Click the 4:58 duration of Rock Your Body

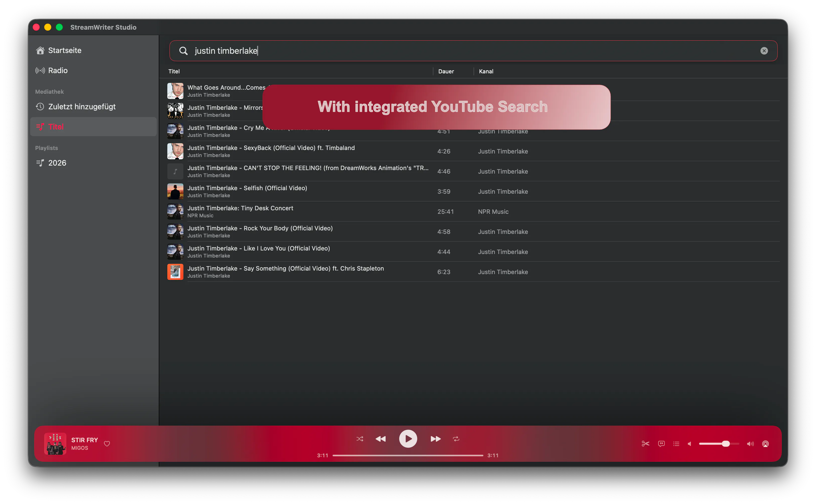tap(444, 232)
